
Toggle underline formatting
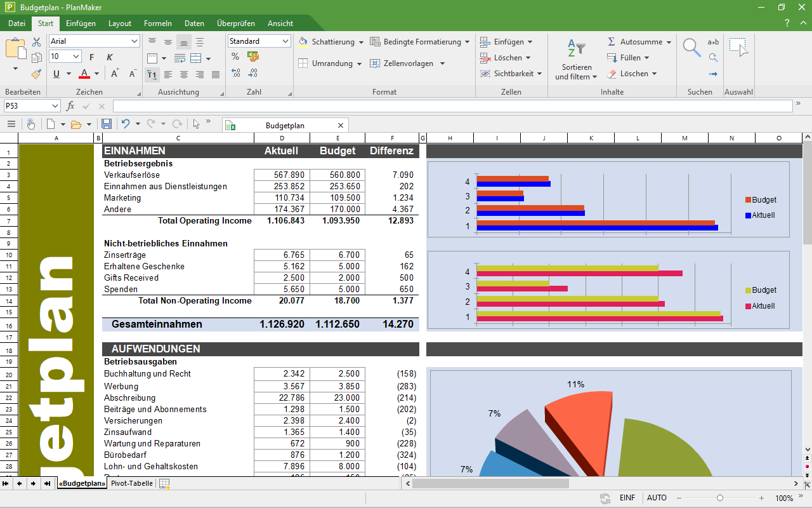57,74
